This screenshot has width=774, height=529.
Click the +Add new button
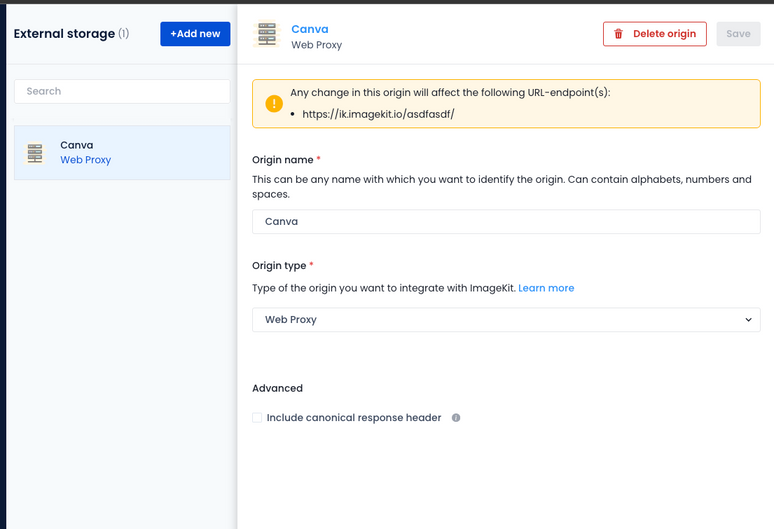[x=195, y=34]
